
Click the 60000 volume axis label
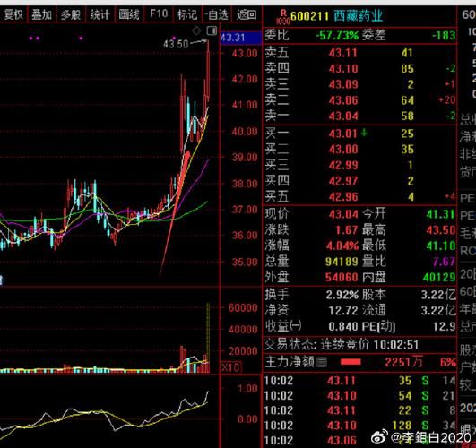pyautogui.click(x=243, y=307)
